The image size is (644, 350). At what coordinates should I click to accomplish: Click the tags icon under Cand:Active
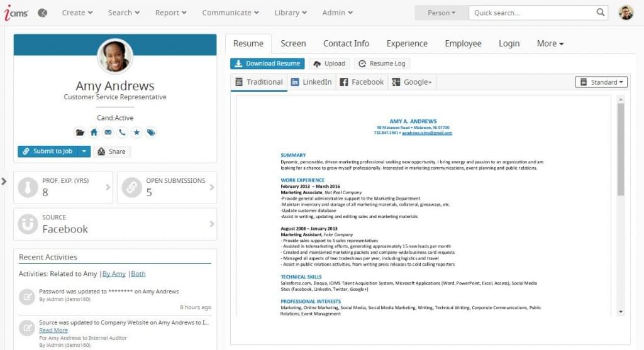(x=151, y=133)
